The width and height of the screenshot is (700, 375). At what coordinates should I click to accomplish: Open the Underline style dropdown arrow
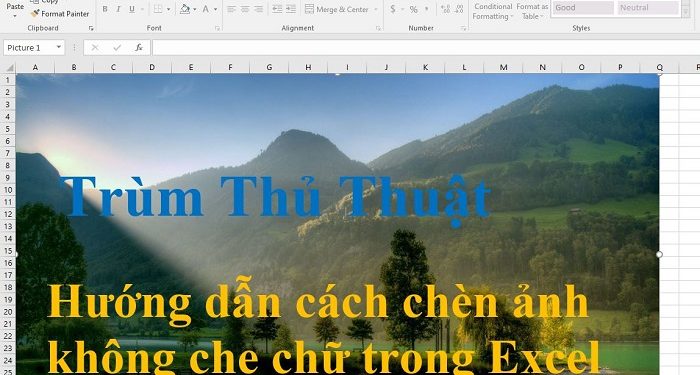pos(142,9)
